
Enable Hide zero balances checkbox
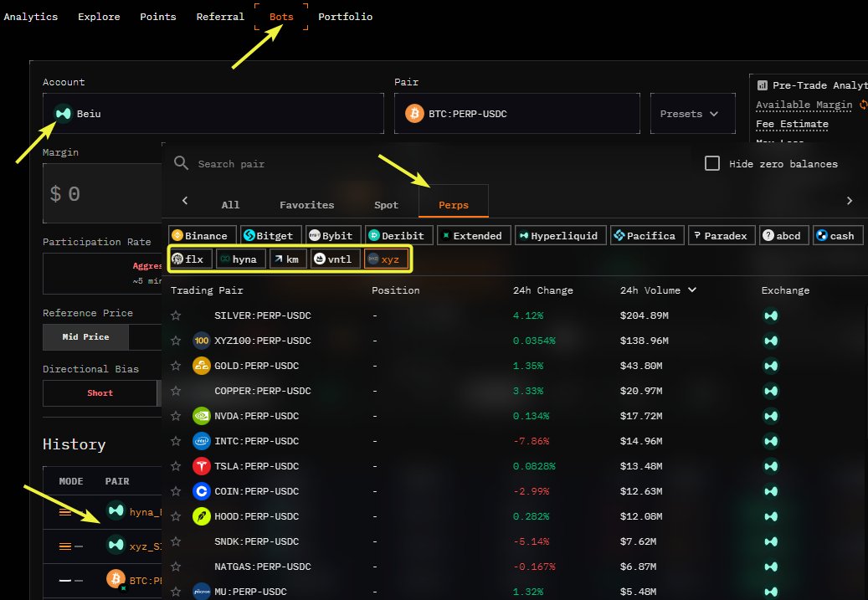pyautogui.click(x=711, y=163)
